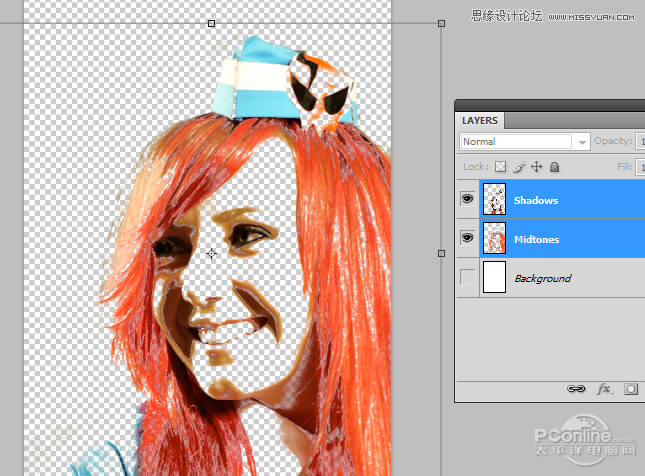Click the top-center transform handle
This screenshot has width=645, height=476.
(211, 22)
